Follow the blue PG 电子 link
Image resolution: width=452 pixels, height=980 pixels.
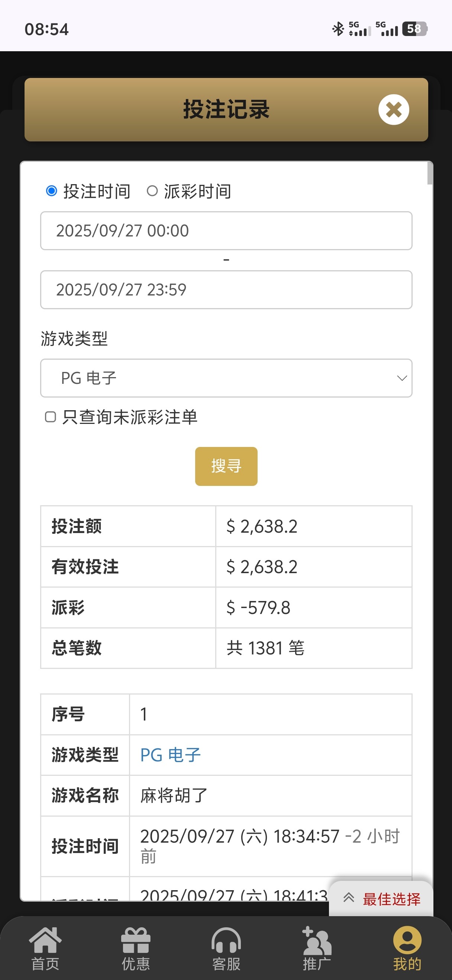point(170,755)
